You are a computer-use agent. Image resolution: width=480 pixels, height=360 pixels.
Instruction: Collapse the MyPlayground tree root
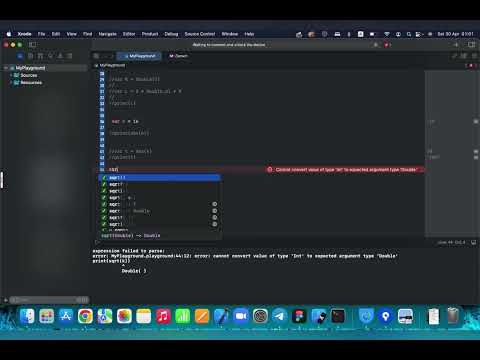pos(6,68)
